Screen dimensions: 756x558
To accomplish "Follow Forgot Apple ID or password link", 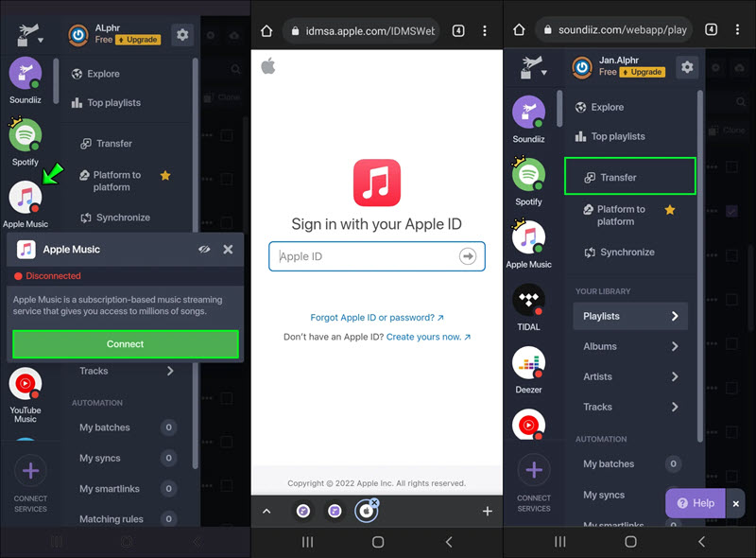I will (376, 318).
